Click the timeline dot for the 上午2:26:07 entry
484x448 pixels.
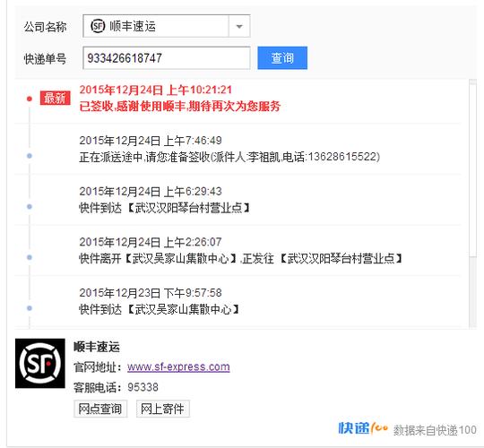tap(30, 257)
